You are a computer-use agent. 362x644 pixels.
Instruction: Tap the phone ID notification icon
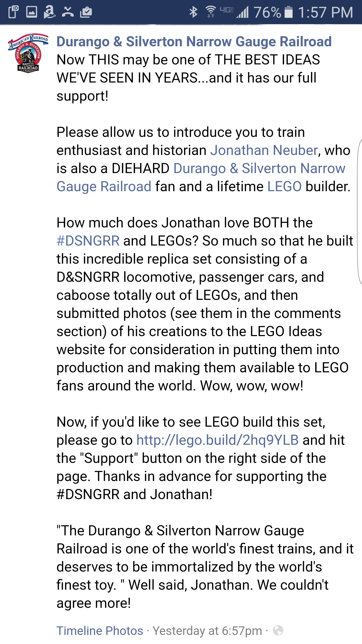[x=13, y=12]
